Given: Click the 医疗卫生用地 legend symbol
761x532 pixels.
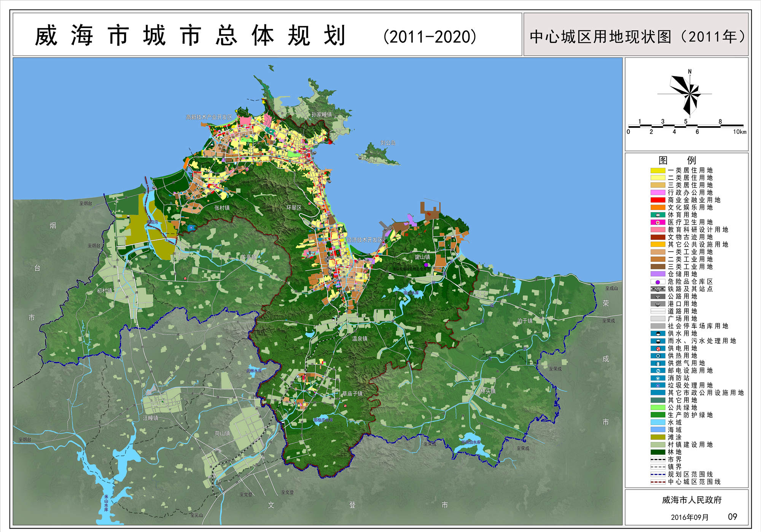Looking at the screenshot, I should [658, 222].
